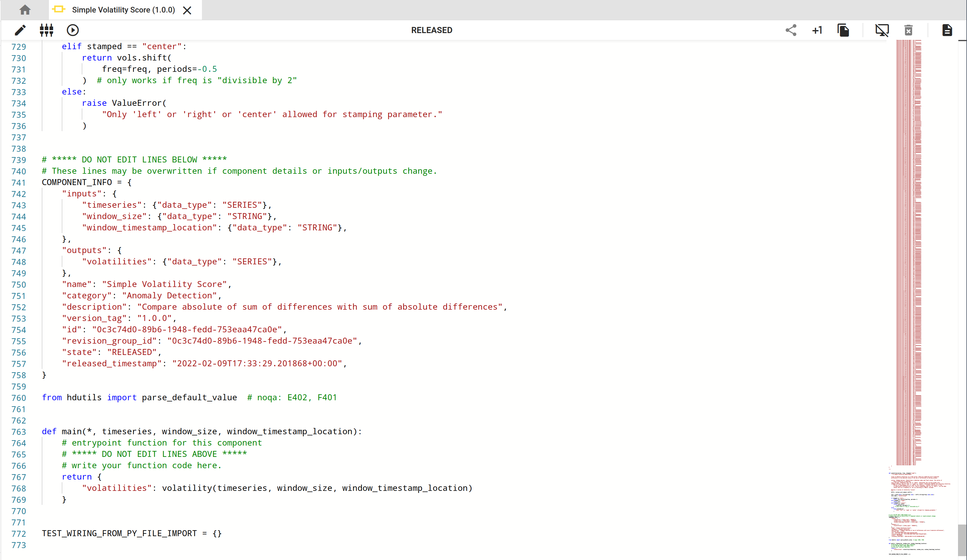This screenshot has width=967, height=560.
Task: Click the "1.0.0" version tag value
Action: pos(155,318)
